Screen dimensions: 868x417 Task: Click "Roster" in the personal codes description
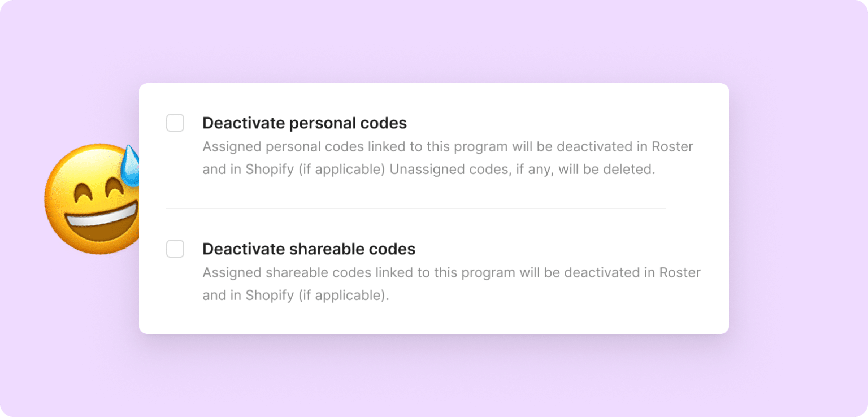point(672,147)
